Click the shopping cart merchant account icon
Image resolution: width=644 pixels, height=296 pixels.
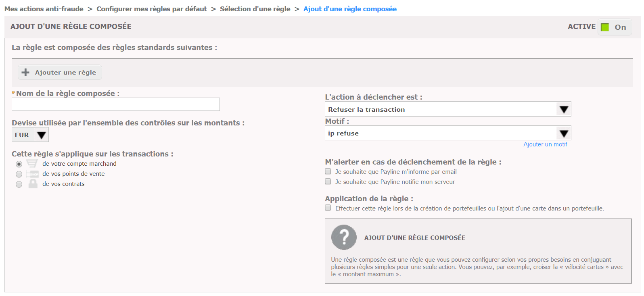(32, 163)
